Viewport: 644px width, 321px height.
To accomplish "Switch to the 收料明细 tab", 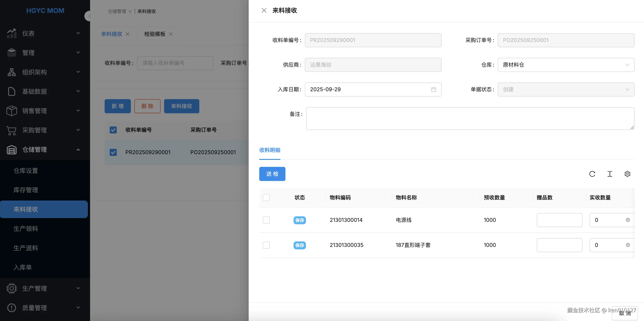I will (270, 150).
